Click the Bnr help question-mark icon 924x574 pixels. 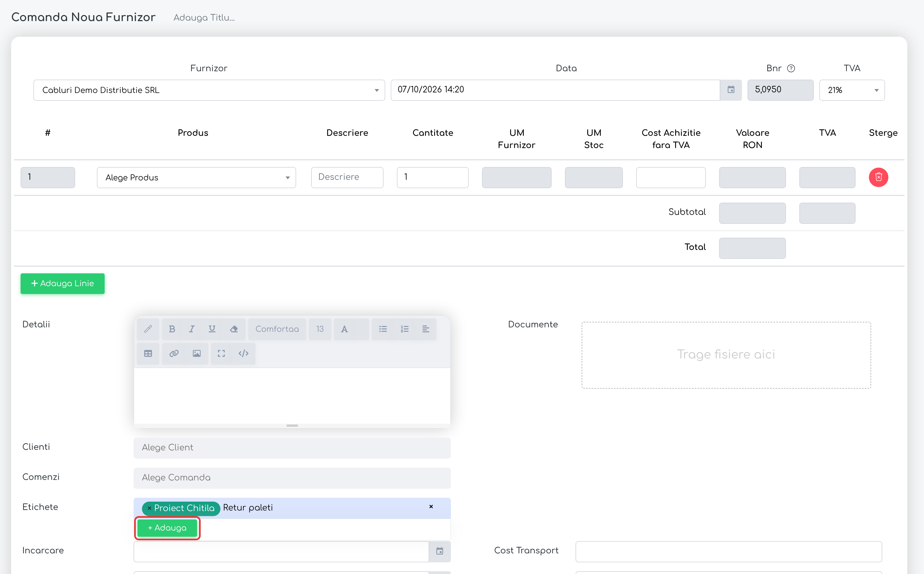(x=791, y=68)
